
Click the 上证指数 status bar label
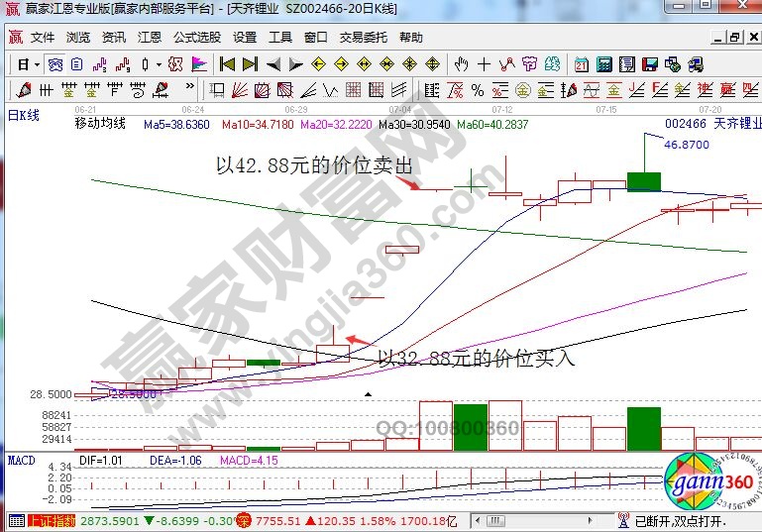tap(52, 520)
